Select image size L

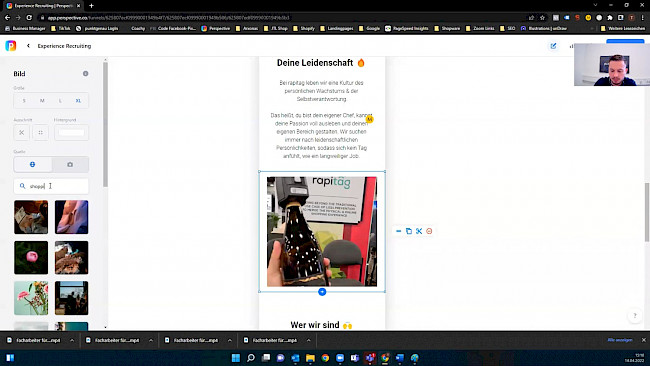pos(60,101)
